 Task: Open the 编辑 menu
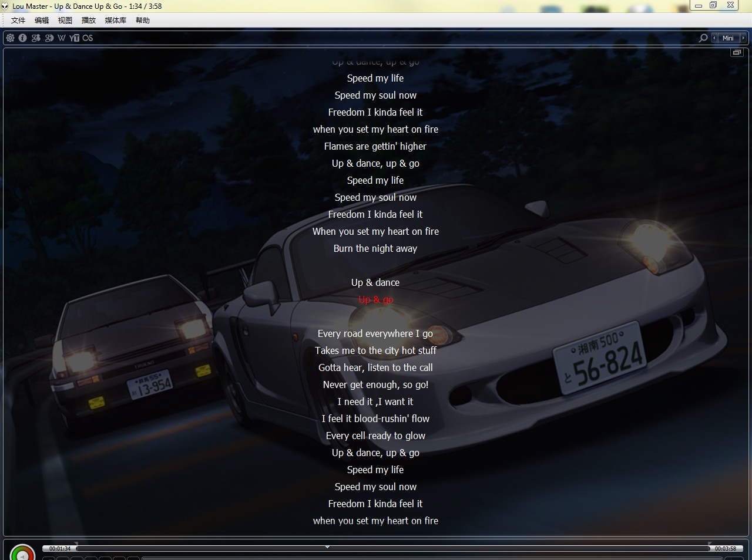coord(42,21)
